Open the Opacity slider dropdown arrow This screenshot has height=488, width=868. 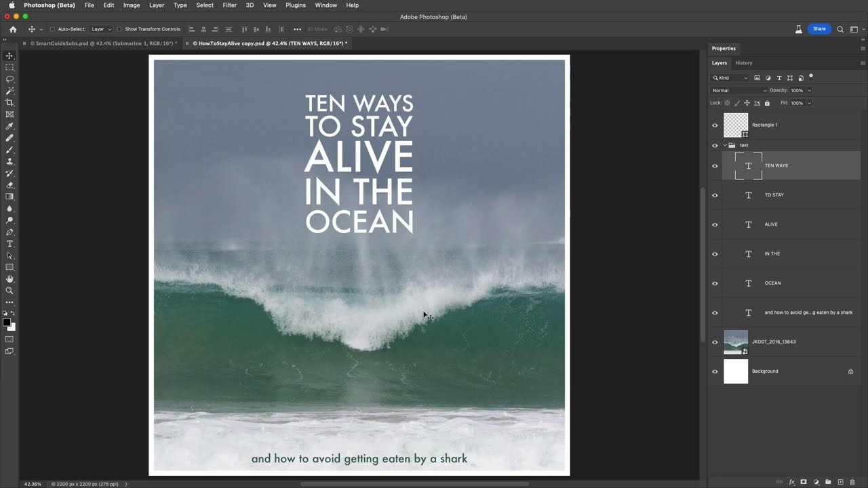pos(809,90)
